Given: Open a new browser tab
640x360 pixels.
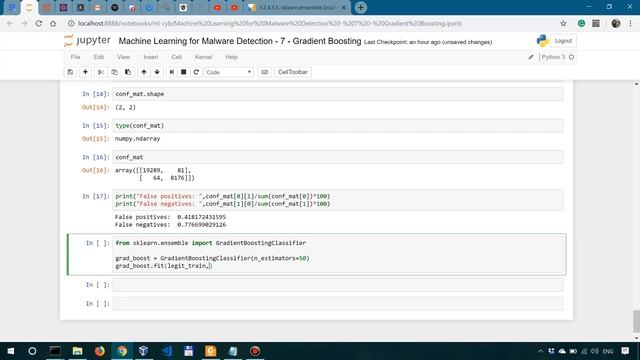Looking at the screenshot, I should [360, 7].
